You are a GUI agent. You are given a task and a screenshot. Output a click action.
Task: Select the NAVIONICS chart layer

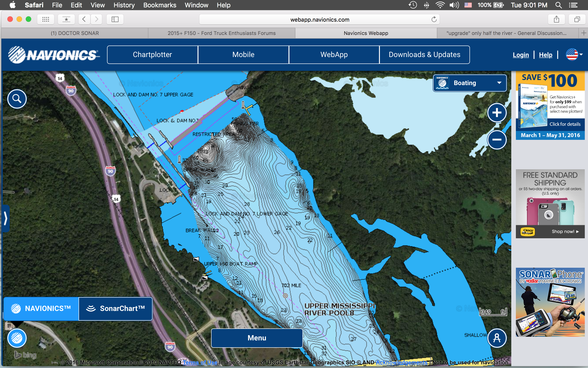tap(41, 309)
